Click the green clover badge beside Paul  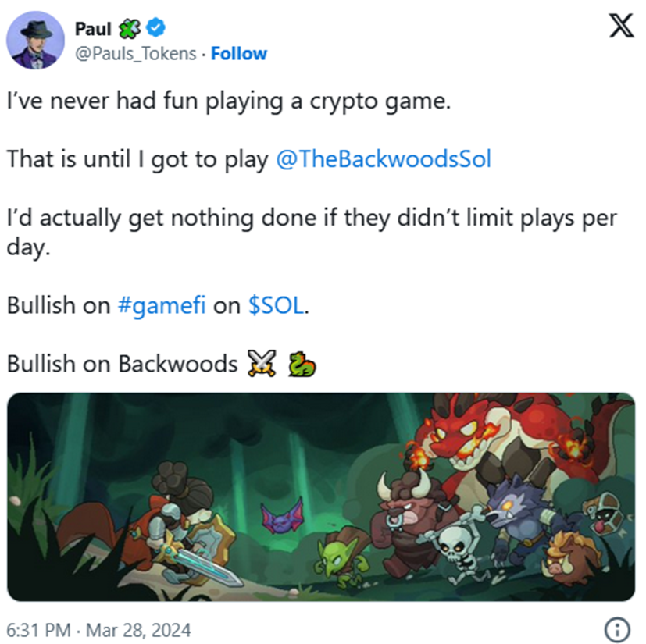coord(130,28)
